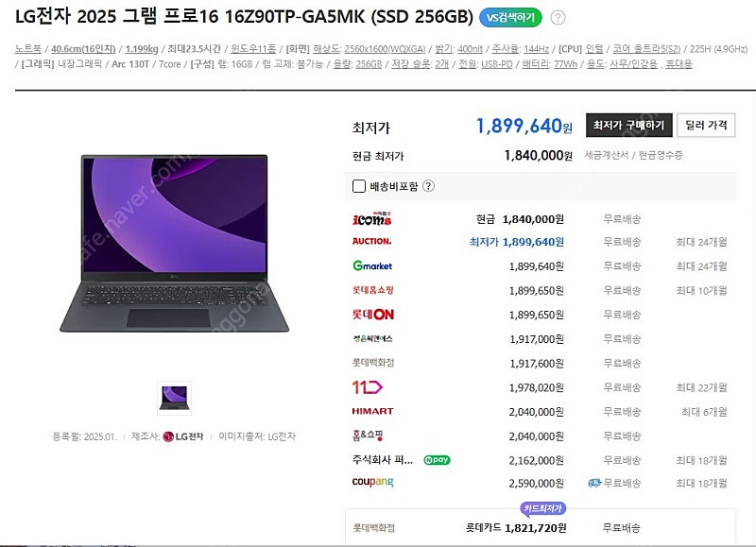Click the 롯데ON shop logo
This screenshot has width=756, height=547.
point(372,315)
